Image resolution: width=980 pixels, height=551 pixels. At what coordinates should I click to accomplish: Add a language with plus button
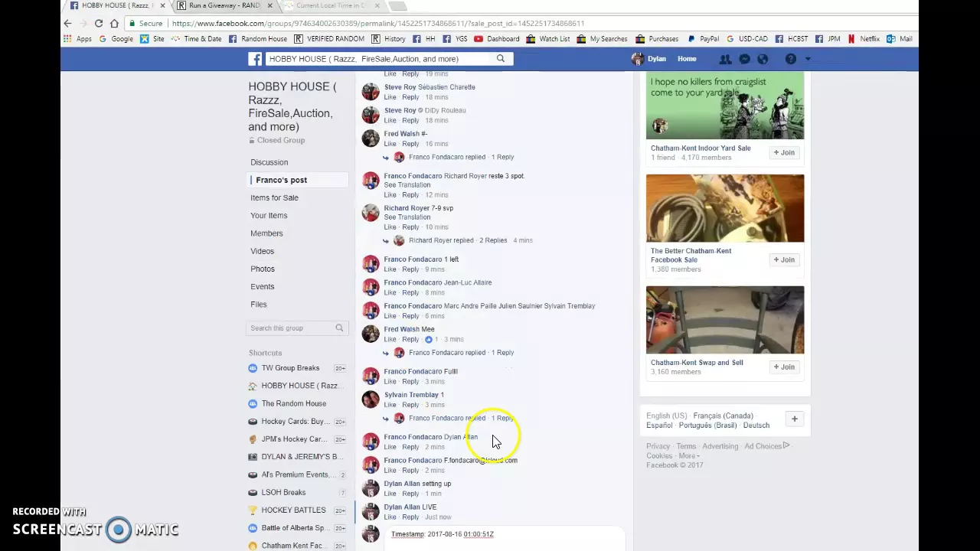tap(794, 419)
